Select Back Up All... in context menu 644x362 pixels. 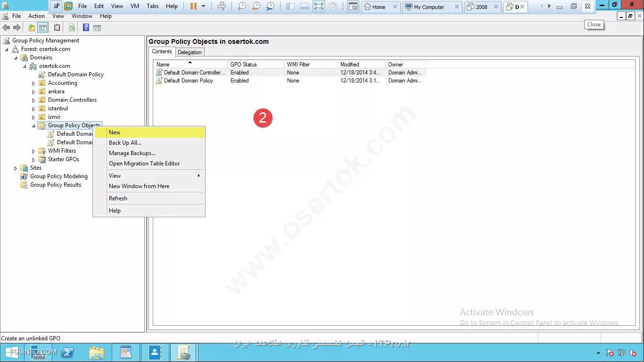tap(149, 143)
